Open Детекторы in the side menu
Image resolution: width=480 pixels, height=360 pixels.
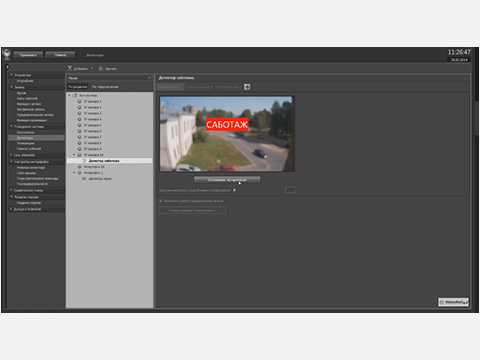pyautogui.click(x=36, y=138)
